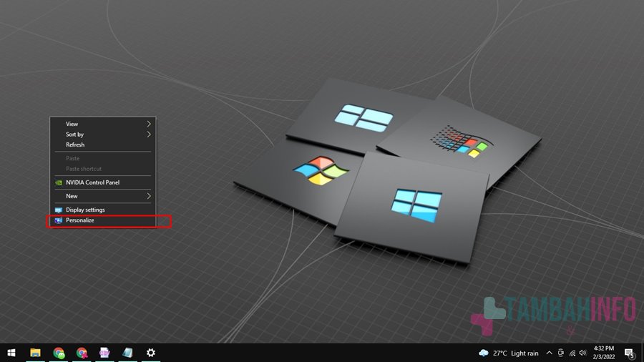The height and width of the screenshot is (362, 644).
Task: Open the weather widget cloud icon
Action: tap(484, 353)
